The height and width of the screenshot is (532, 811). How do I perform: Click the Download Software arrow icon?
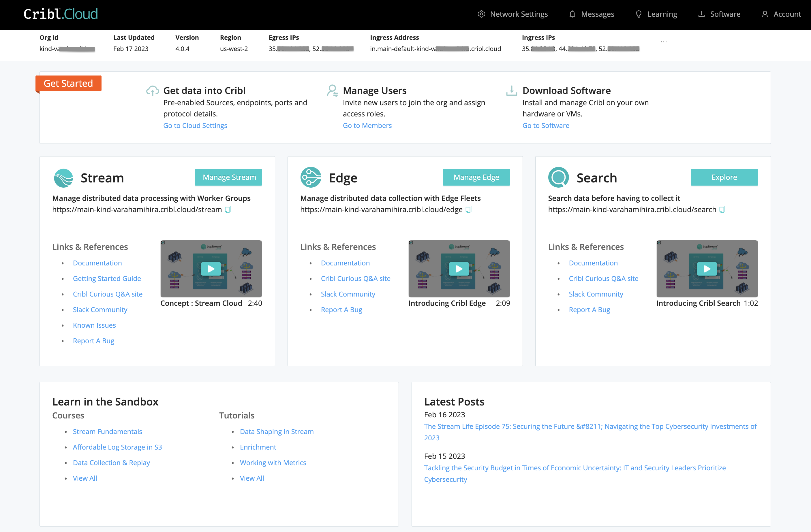(511, 90)
